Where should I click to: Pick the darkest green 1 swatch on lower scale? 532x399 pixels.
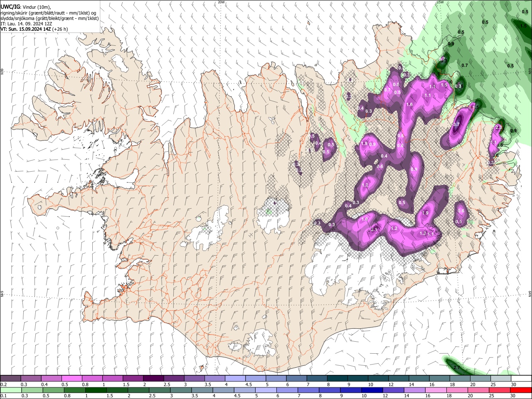coord(96,390)
